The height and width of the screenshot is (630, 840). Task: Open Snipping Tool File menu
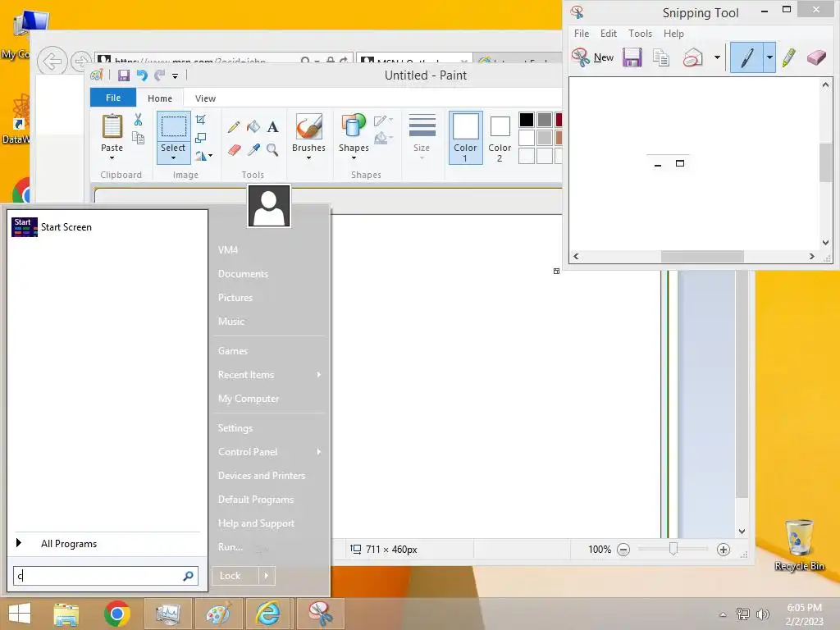582,33
